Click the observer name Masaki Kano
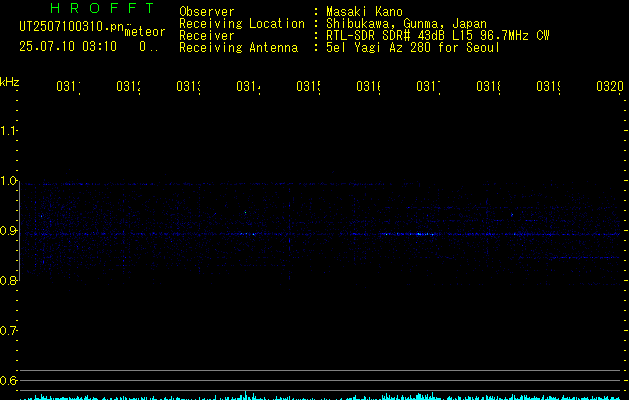 tap(364, 12)
